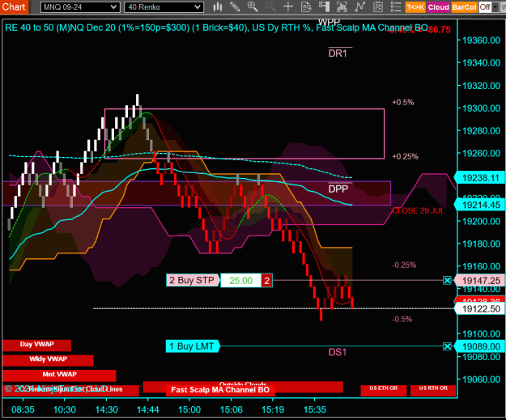Screen dimensions: 506x420
Task: Click the 19214.45 cyan price marker
Action: pos(480,205)
